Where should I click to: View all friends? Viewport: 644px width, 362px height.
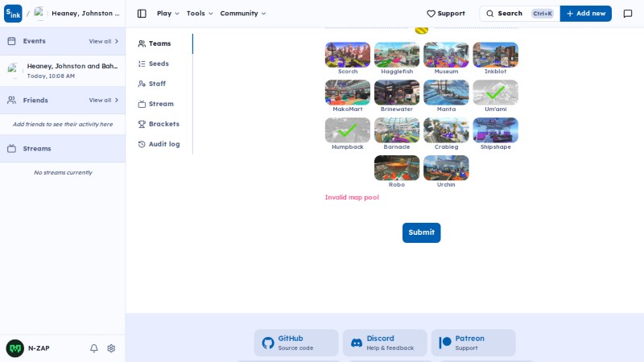(104, 100)
